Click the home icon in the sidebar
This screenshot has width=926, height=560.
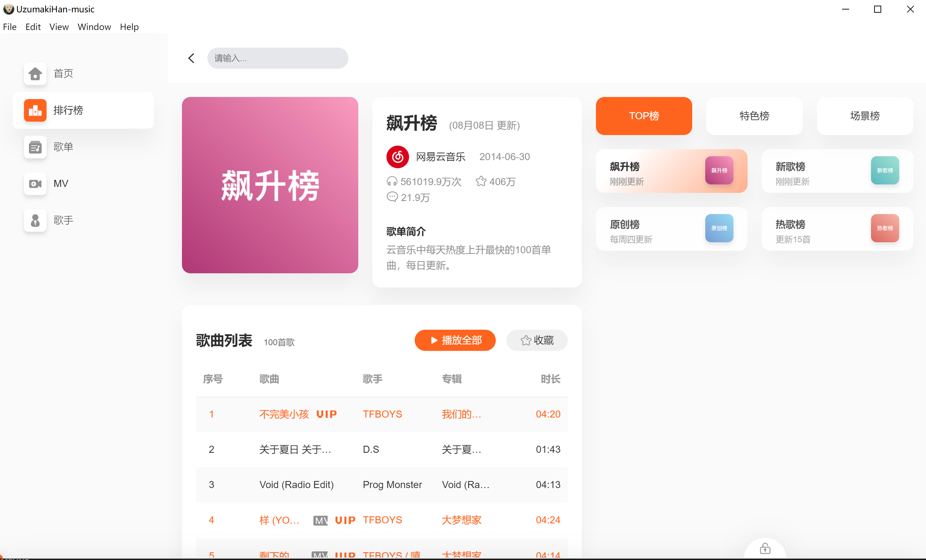tap(35, 74)
